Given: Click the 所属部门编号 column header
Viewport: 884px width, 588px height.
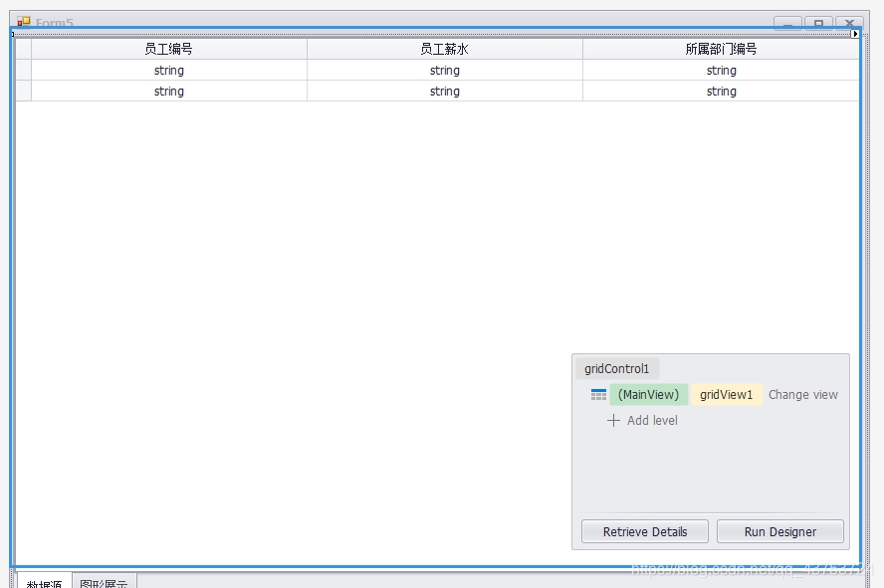Looking at the screenshot, I should coord(721,49).
